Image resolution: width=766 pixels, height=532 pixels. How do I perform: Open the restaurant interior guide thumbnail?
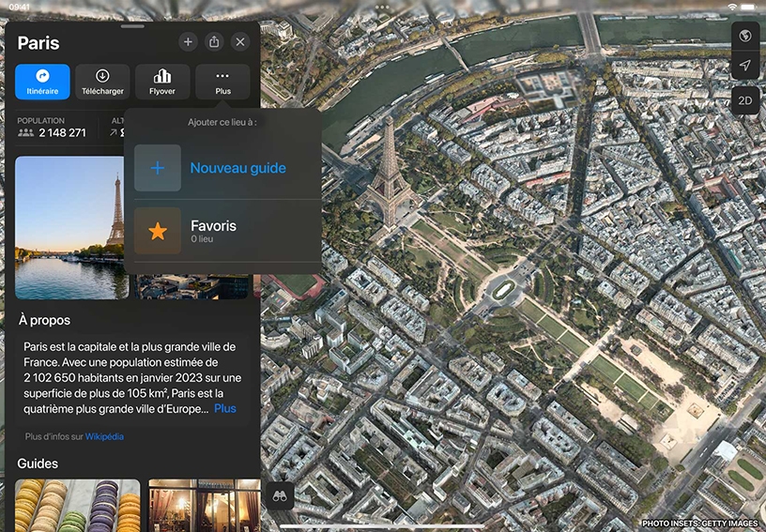coord(205,505)
